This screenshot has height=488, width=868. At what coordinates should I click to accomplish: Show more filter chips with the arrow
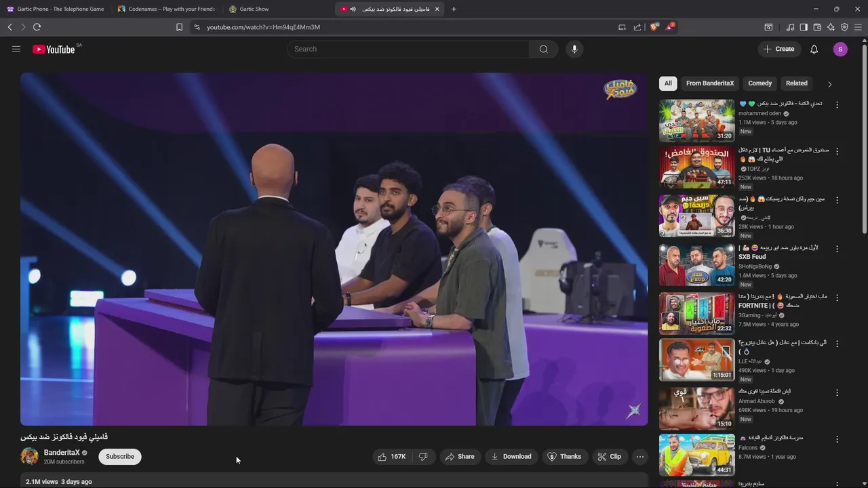(829, 84)
